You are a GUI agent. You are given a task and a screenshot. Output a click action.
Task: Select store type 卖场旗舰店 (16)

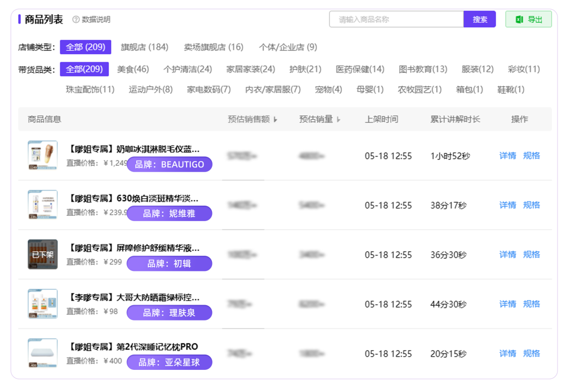tap(214, 47)
